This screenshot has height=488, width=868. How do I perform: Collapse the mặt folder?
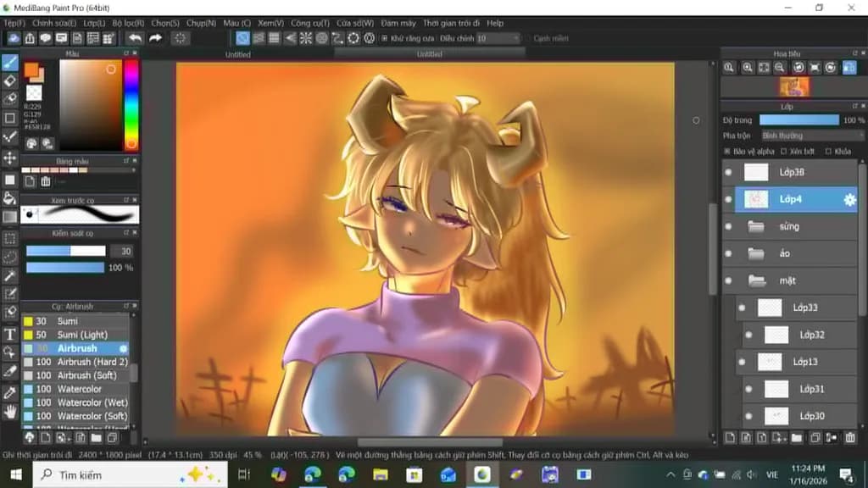[756, 280]
